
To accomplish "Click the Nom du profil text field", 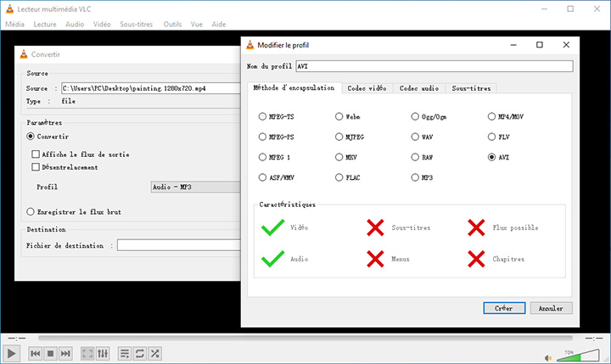I will click(434, 66).
